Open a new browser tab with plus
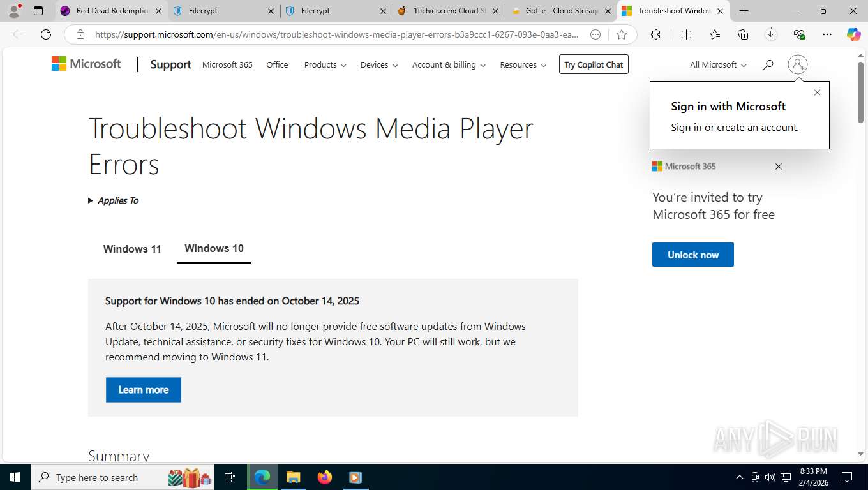This screenshot has height=490, width=868. (x=744, y=11)
